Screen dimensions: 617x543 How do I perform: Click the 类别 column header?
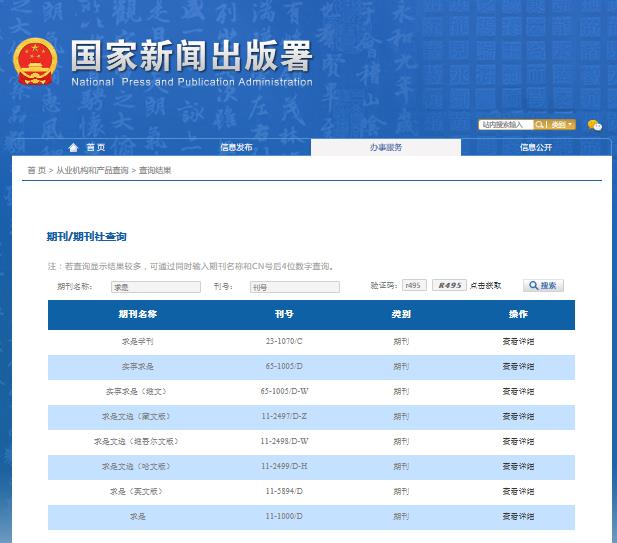click(x=401, y=314)
